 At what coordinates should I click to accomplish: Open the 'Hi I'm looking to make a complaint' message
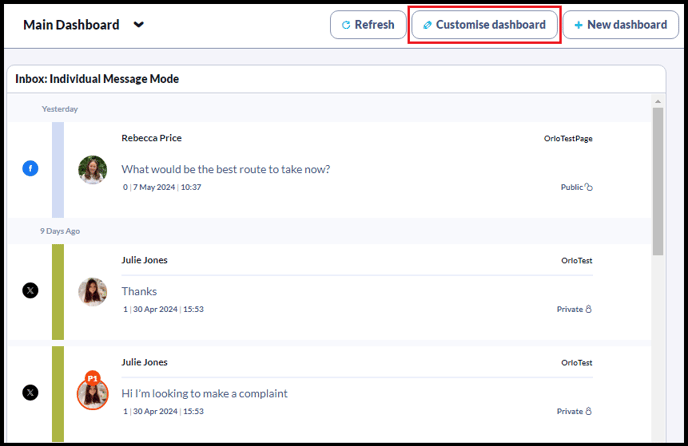click(x=204, y=393)
